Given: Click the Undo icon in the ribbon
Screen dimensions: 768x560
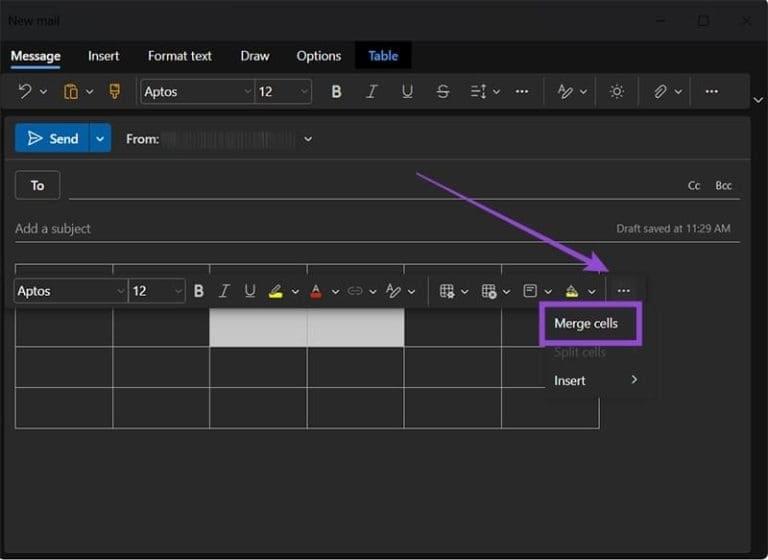Looking at the screenshot, I should tap(25, 91).
